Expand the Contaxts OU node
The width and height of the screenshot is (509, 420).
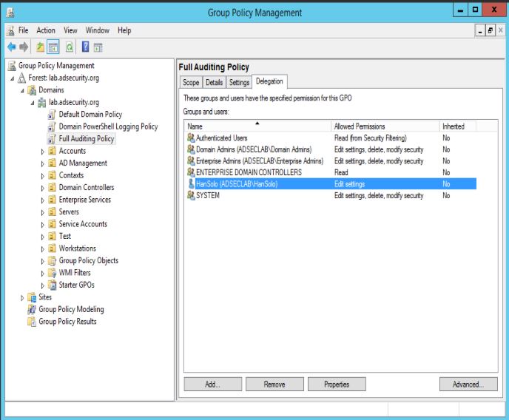(42, 176)
